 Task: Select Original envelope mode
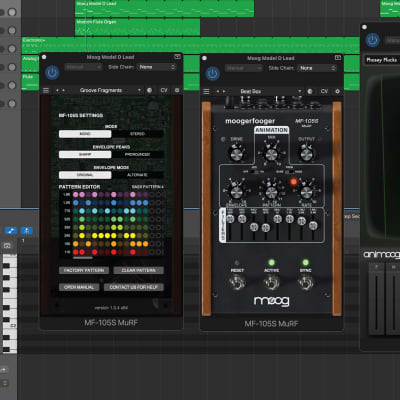85,175
